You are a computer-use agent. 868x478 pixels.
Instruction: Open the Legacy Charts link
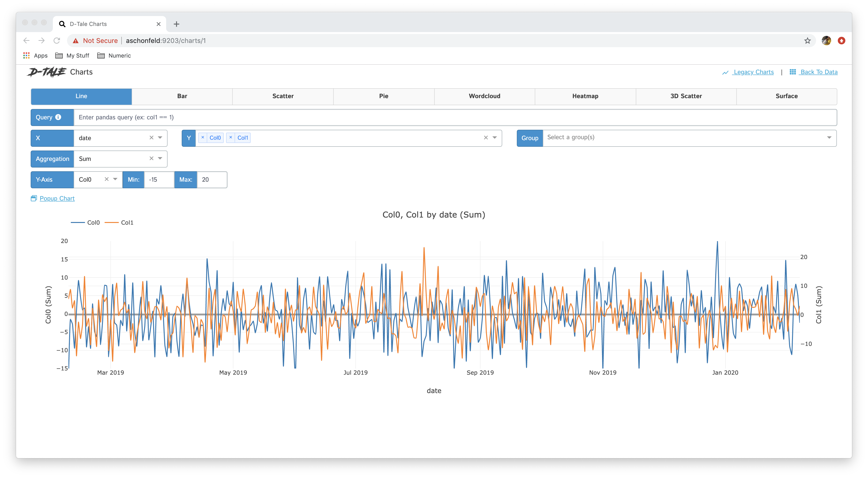753,72
